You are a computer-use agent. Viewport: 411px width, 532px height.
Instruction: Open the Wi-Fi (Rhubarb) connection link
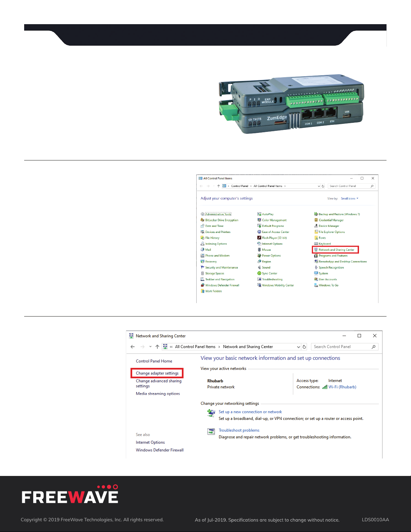click(342, 387)
